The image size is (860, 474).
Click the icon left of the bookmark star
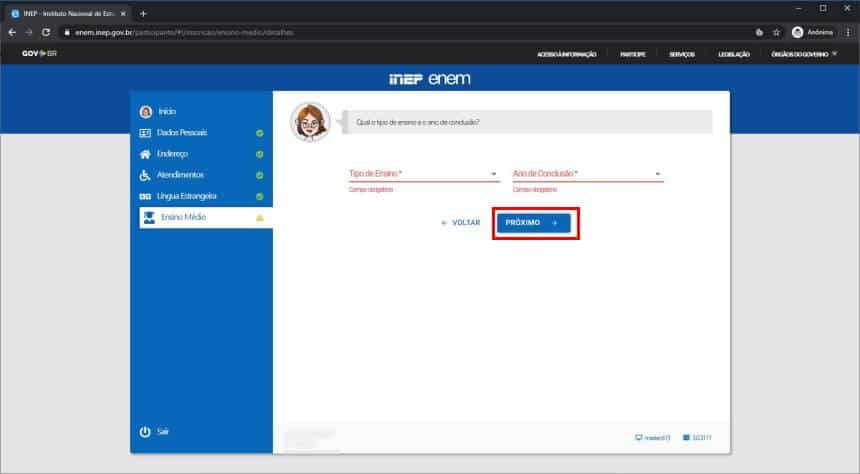pos(759,32)
